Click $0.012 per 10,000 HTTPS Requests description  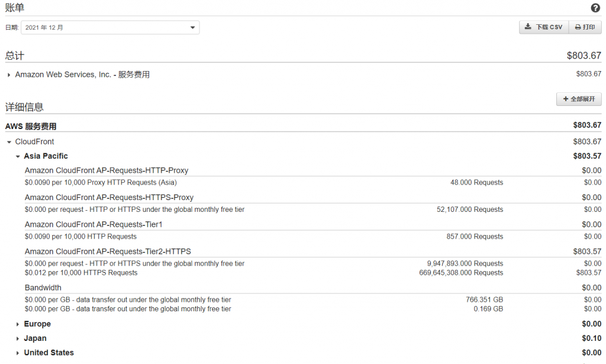81,273
